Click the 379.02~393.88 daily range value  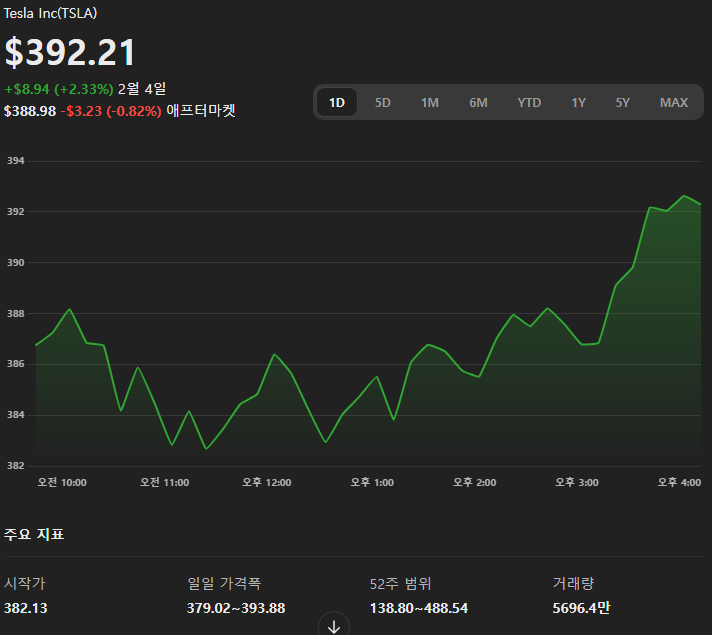236,608
